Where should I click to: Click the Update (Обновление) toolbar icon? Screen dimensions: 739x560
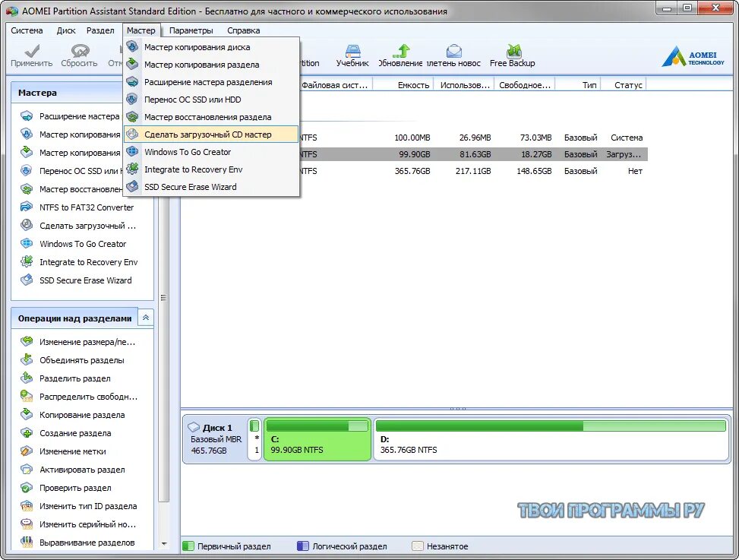[401, 51]
